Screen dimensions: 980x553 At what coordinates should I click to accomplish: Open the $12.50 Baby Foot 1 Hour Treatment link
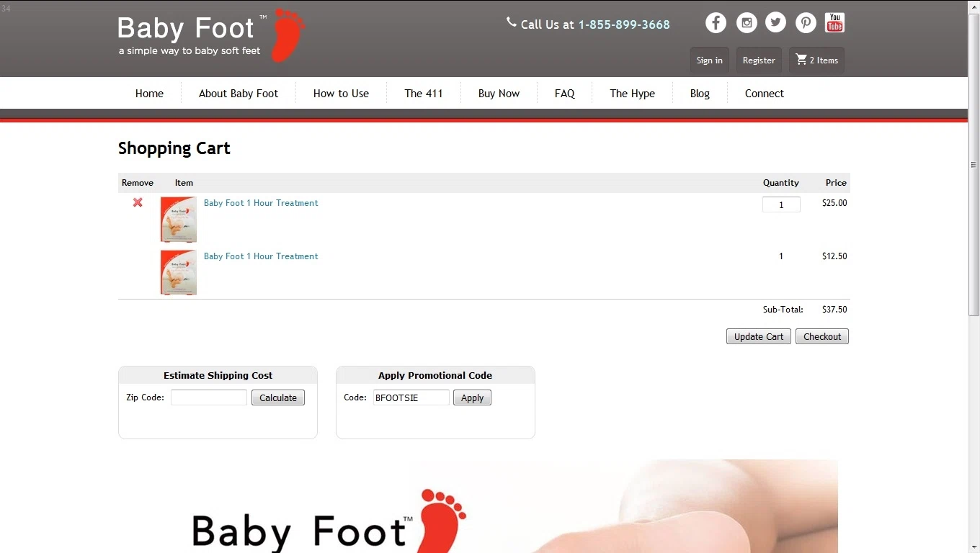(x=261, y=256)
